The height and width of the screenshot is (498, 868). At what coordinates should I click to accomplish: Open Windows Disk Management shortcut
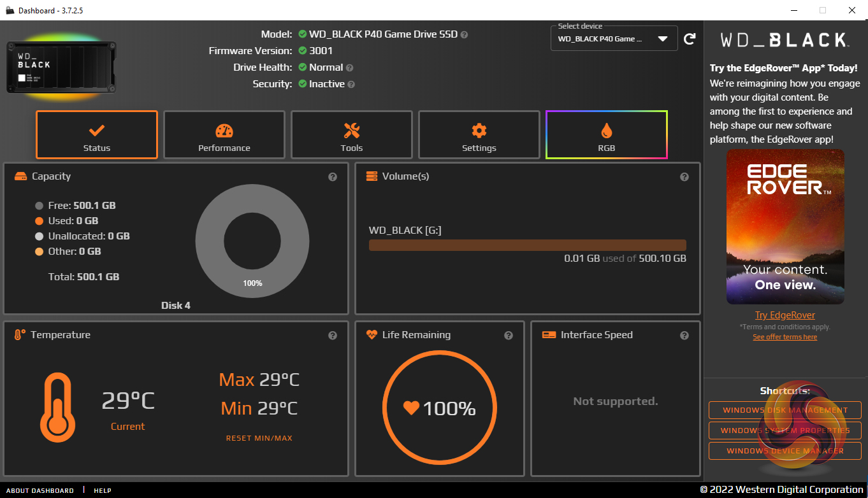point(785,410)
